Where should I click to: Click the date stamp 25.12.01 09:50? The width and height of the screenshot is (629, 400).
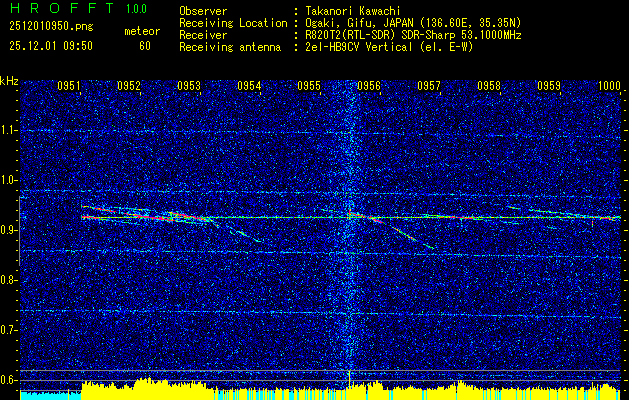pyautogui.click(x=51, y=46)
